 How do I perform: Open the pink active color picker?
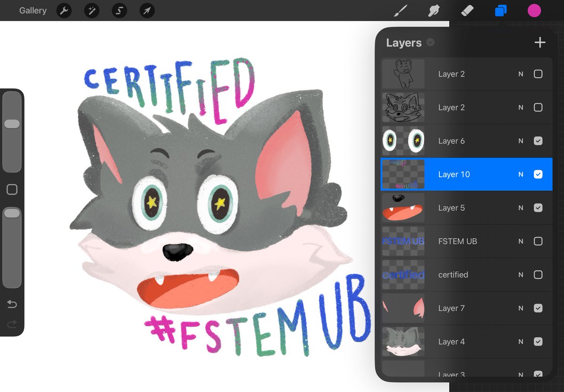tap(534, 10)
